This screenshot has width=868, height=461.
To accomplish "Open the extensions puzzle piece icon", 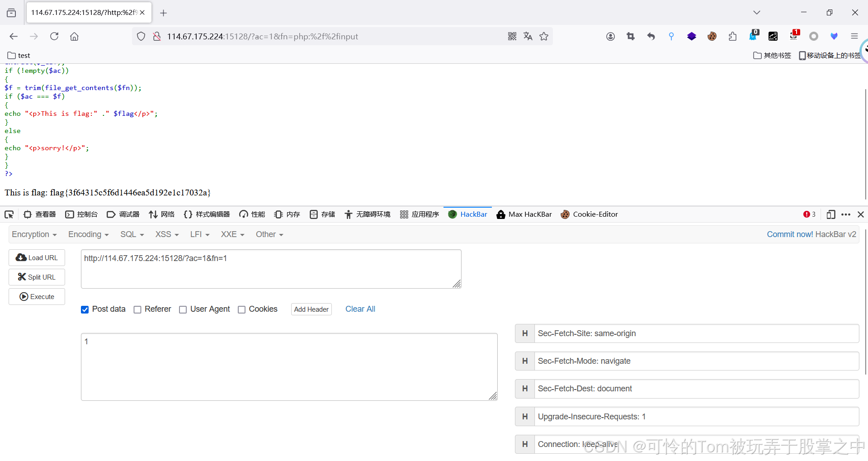I will pyautogui.click(x=733, y=36).
